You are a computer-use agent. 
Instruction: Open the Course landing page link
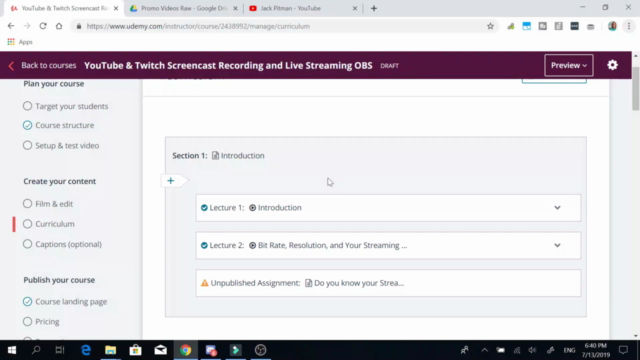[71, 302]
